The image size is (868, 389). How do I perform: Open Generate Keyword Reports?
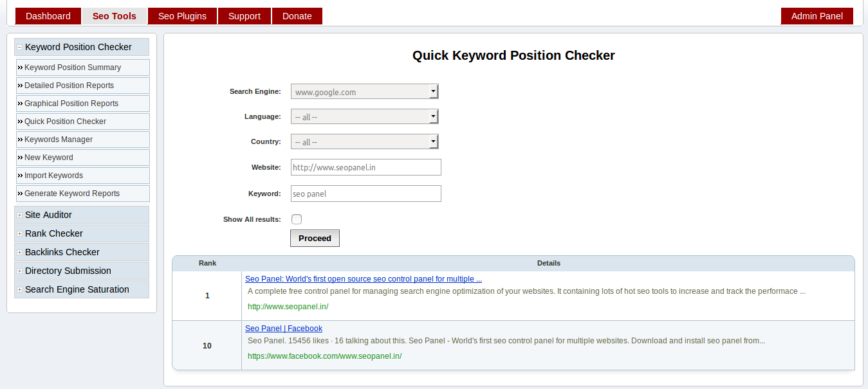[83, 194]
